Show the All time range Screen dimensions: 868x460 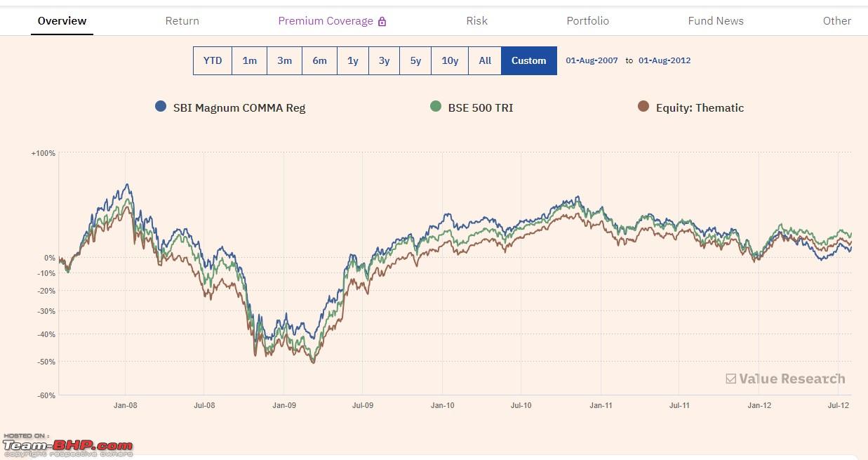486,60
